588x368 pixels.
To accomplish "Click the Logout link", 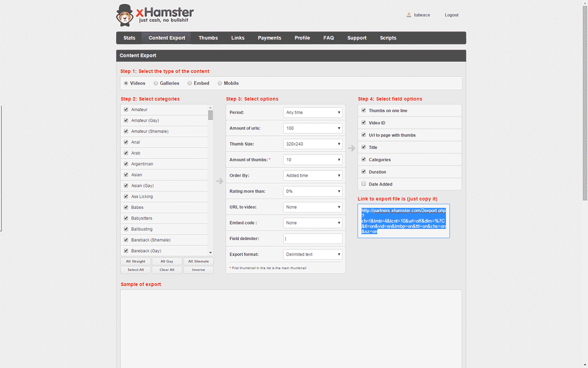I will (451, 15).
